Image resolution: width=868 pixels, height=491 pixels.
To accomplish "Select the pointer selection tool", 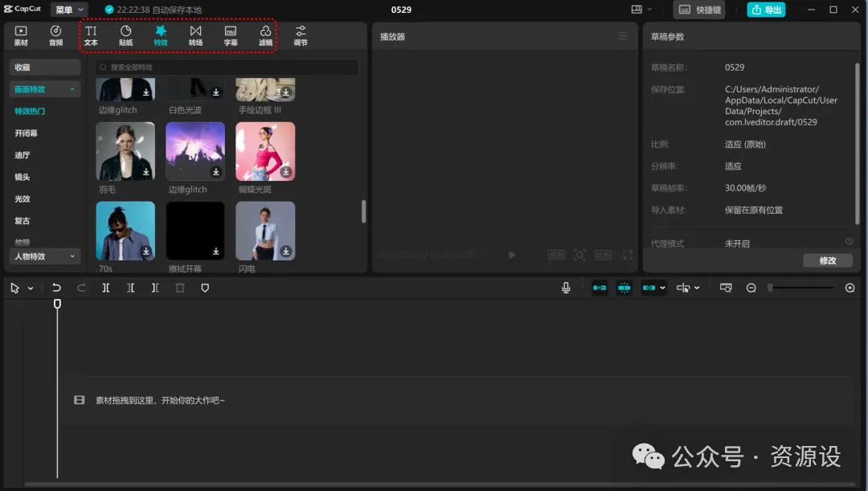I will point(15,288).
